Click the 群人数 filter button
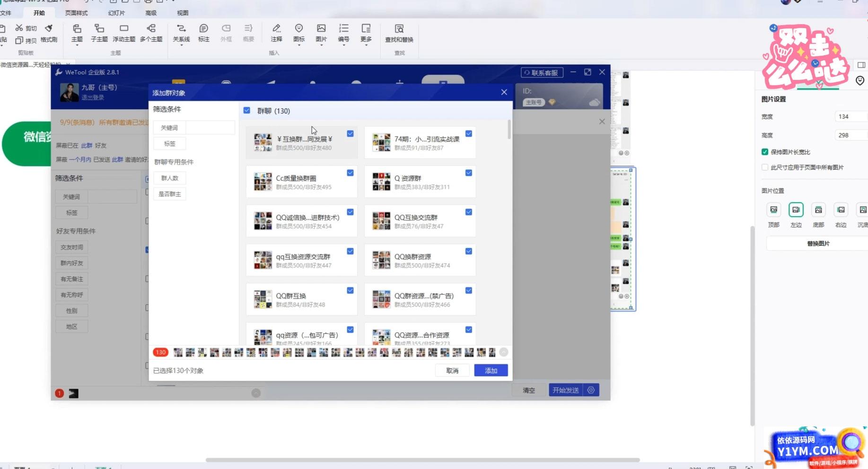 pyautogui.click(x=170, y=178)
